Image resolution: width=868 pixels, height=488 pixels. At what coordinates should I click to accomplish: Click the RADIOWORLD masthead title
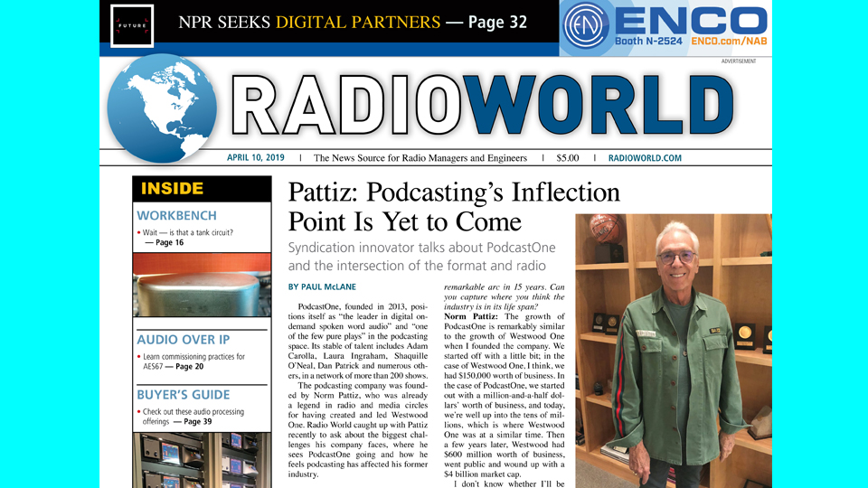(x=483, y=105)
